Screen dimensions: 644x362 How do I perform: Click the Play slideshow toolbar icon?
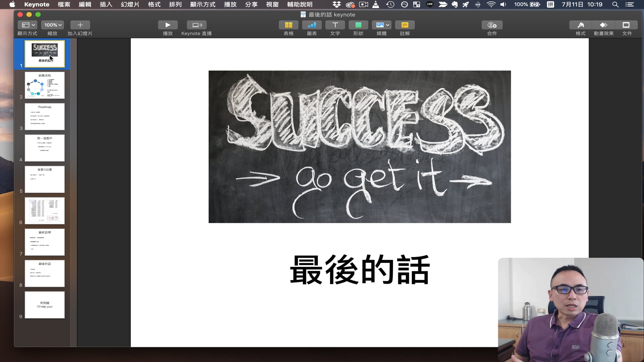pyautogui.click(x=168, y=25)
